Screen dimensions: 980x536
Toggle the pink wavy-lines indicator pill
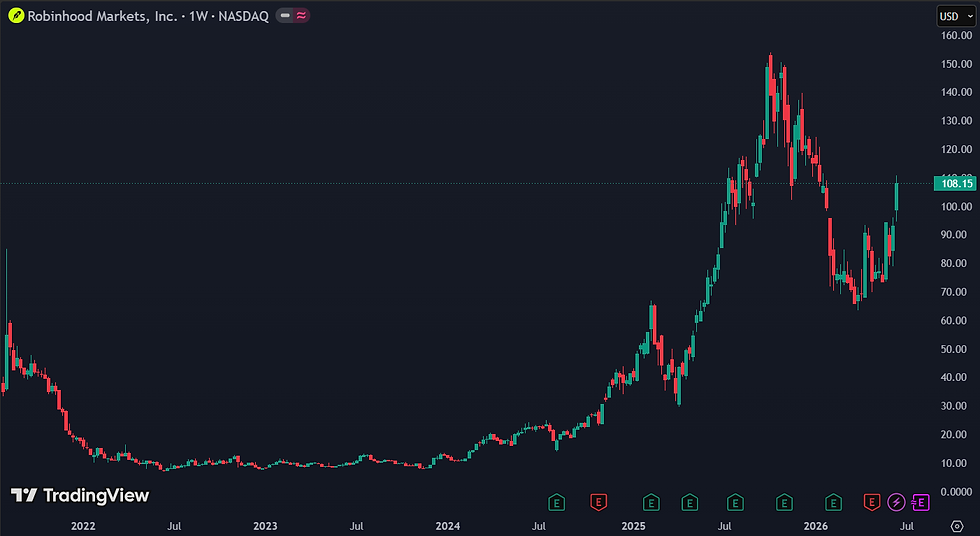click(x=302, y=16)
